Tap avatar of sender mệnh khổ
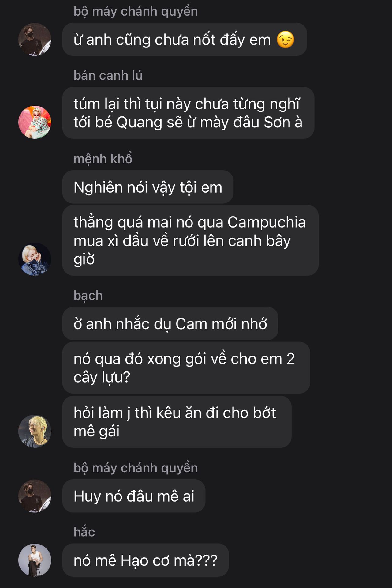This screenshot has width=392, height=588. coord(35,259)
